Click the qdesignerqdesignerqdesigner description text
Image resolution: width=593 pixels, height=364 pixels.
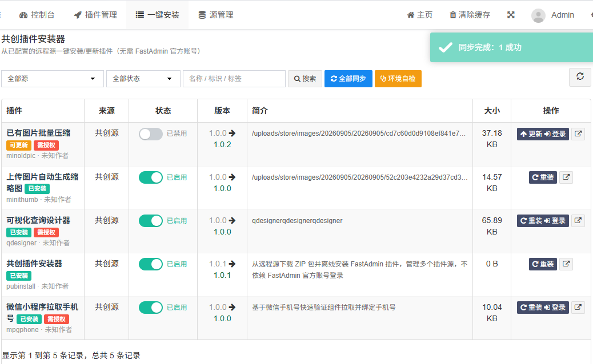point(297,221)
